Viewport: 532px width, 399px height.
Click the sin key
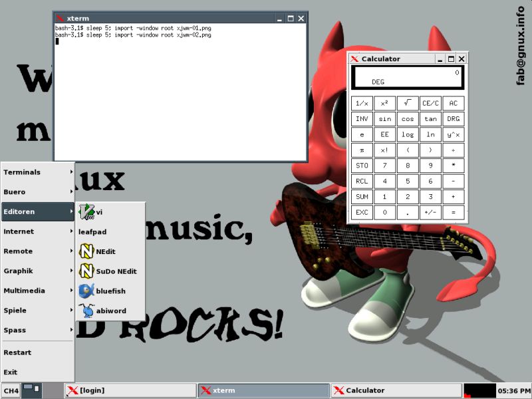coord(385,119)
